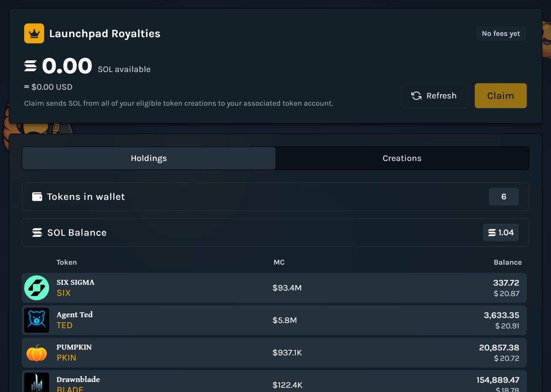This screenshot has width=551, height=392.
Task: Click the token count badge showing 6
Action: (504, 196)
